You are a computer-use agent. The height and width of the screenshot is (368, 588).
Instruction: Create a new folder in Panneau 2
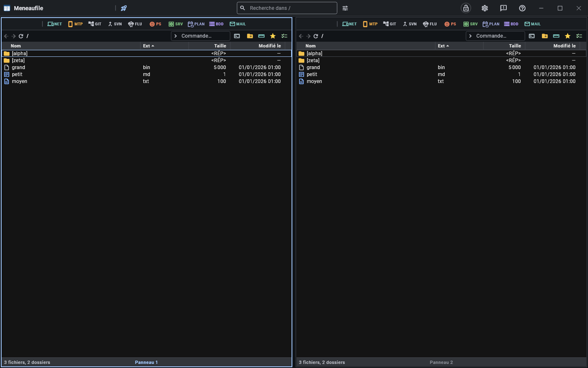pyautogui.click(x=545, y=36)
